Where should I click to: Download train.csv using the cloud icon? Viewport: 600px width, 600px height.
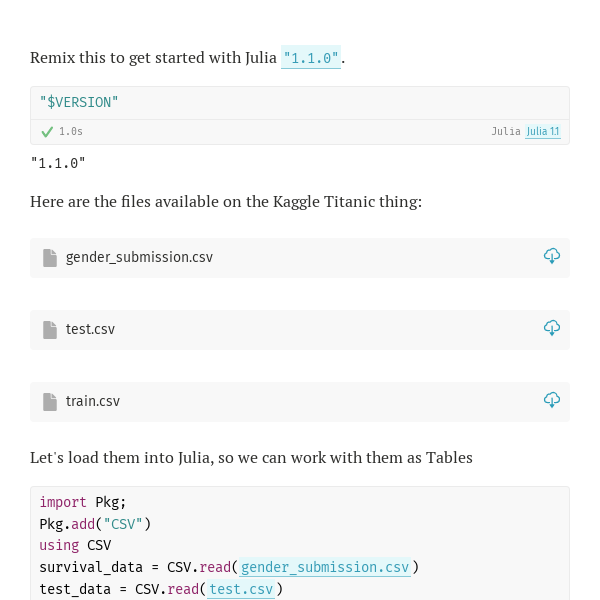552,400
